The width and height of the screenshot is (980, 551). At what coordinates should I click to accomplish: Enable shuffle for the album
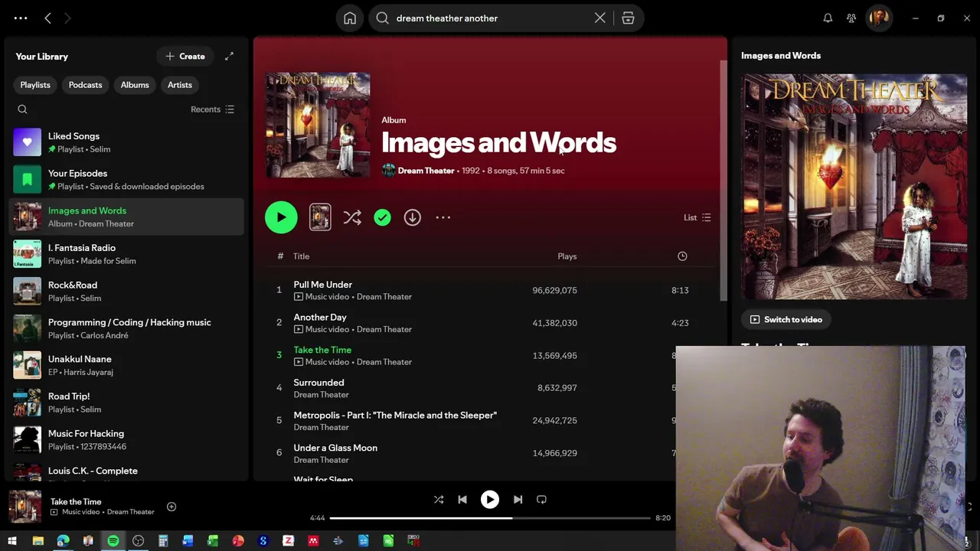click(352, 217)
